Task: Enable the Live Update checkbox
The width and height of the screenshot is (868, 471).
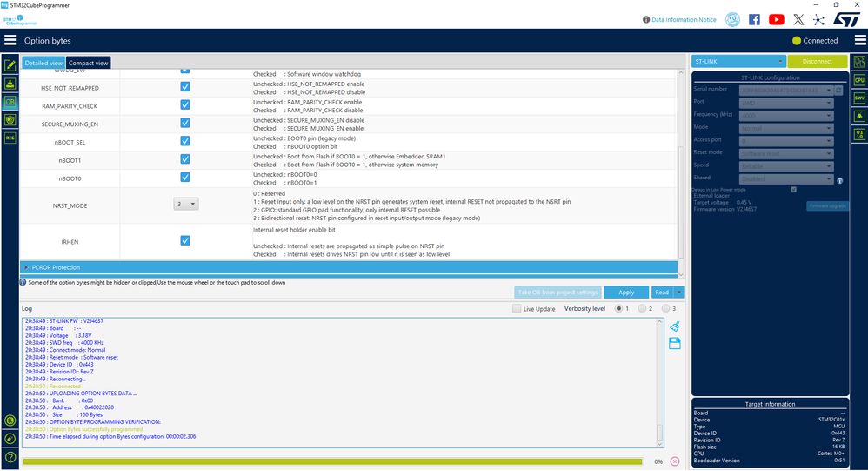Action: pyautogui.click(x=517, y=309)
